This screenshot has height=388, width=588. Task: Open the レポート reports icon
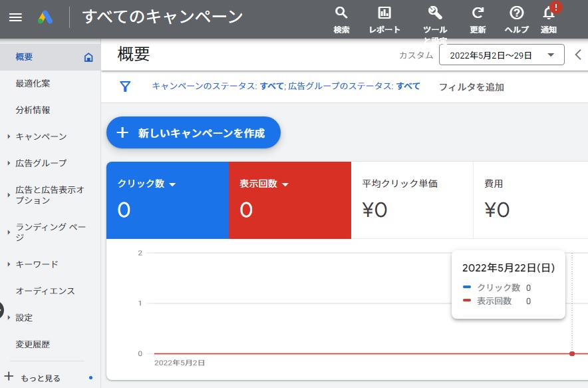tap(384, 13)
